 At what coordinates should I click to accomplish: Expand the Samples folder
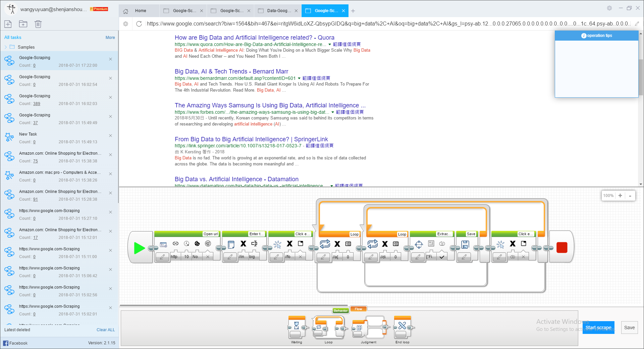pos(6,47)
